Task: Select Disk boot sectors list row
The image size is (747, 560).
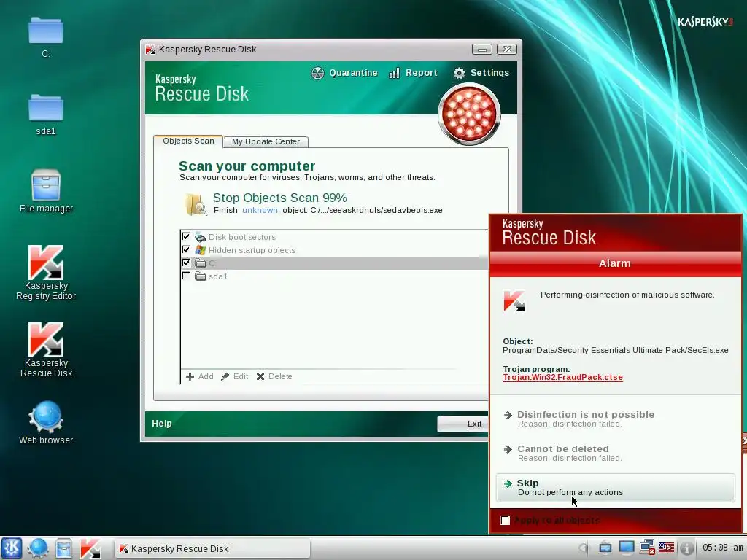Action: 334,237
